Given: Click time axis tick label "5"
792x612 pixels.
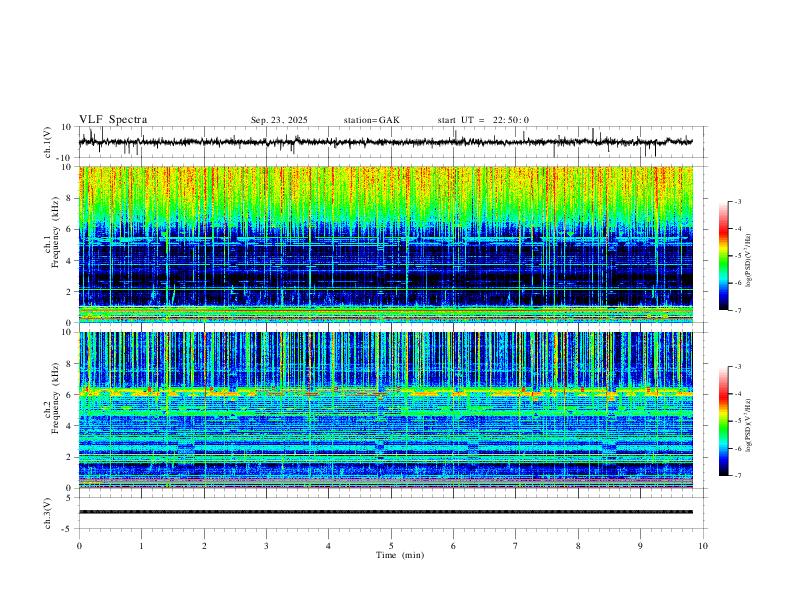Looking at the screenshot, I should (x=391, y=546).
